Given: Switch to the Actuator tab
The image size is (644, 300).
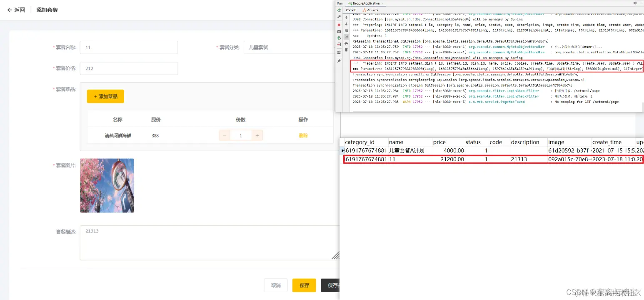Looking at the screenshot, I should [x=373, y=10].
